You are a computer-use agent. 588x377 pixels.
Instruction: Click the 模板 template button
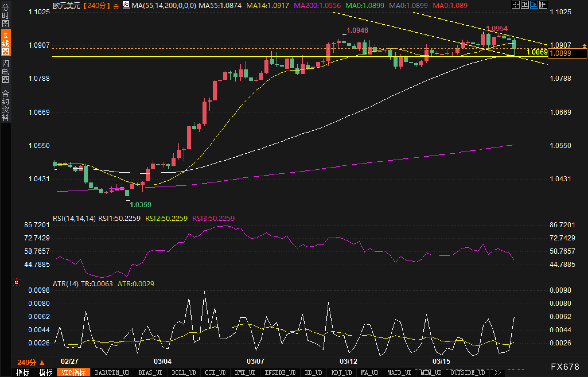click(x=46, y=373)
